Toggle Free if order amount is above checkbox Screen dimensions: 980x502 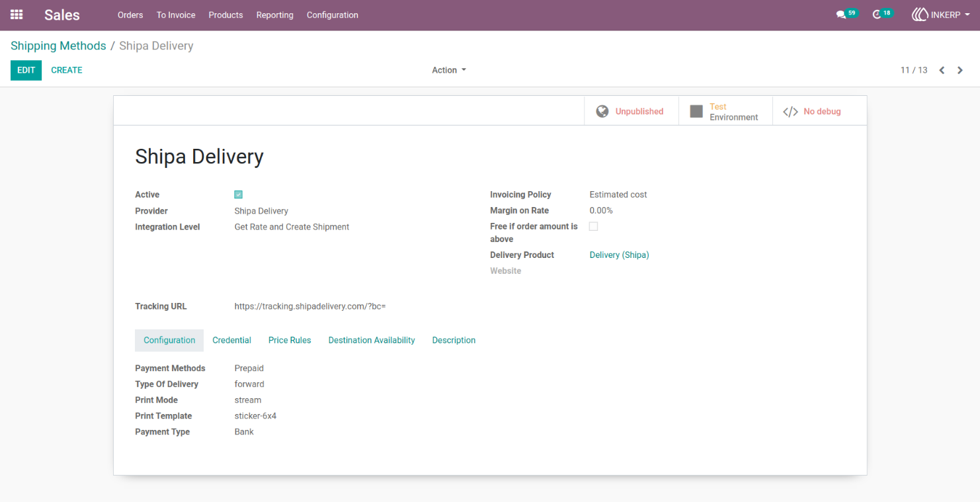coord(593,226)
